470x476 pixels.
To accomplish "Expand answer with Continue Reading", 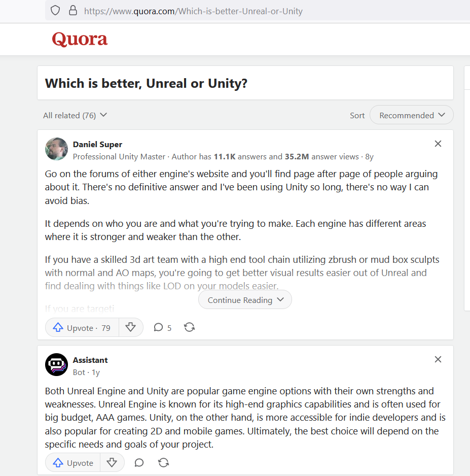I will [245, 300].
